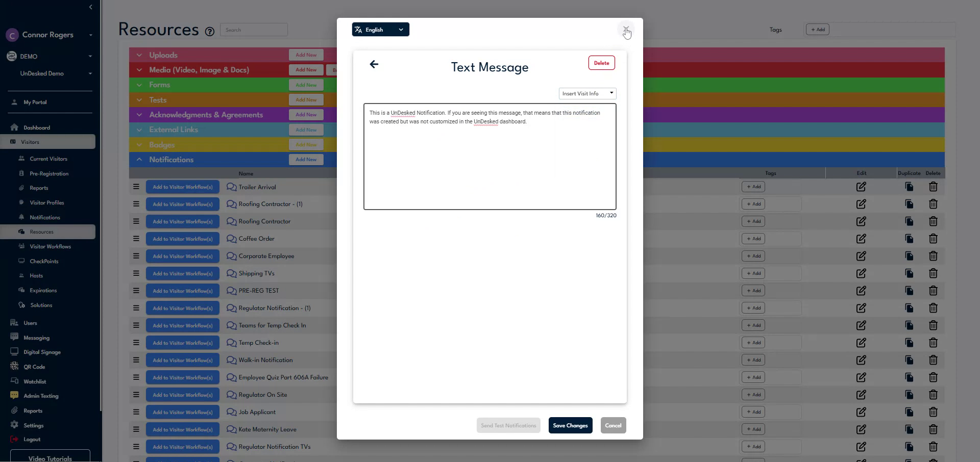The width and height of the screenshot is (980, 462).
Task: Duplicate the Coffee Order notification
Action: click(x=909, y=239)
